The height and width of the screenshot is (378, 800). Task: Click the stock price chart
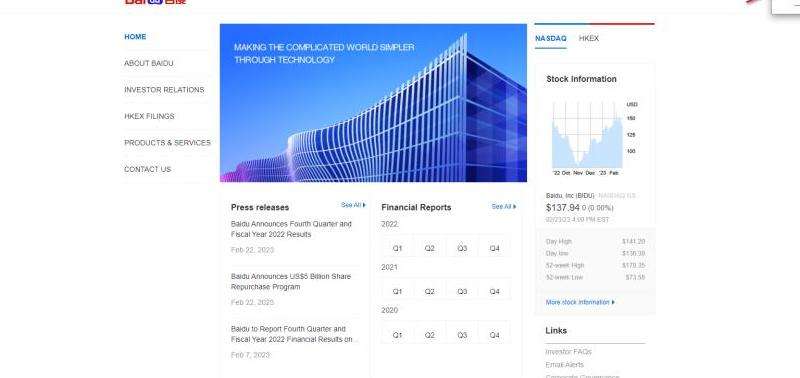(587, 135)
